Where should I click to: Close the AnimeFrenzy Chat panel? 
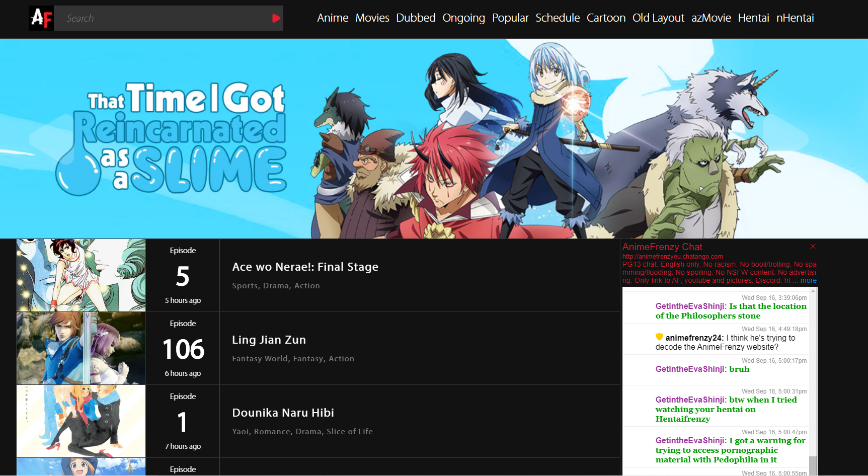(x=813, y=246)
